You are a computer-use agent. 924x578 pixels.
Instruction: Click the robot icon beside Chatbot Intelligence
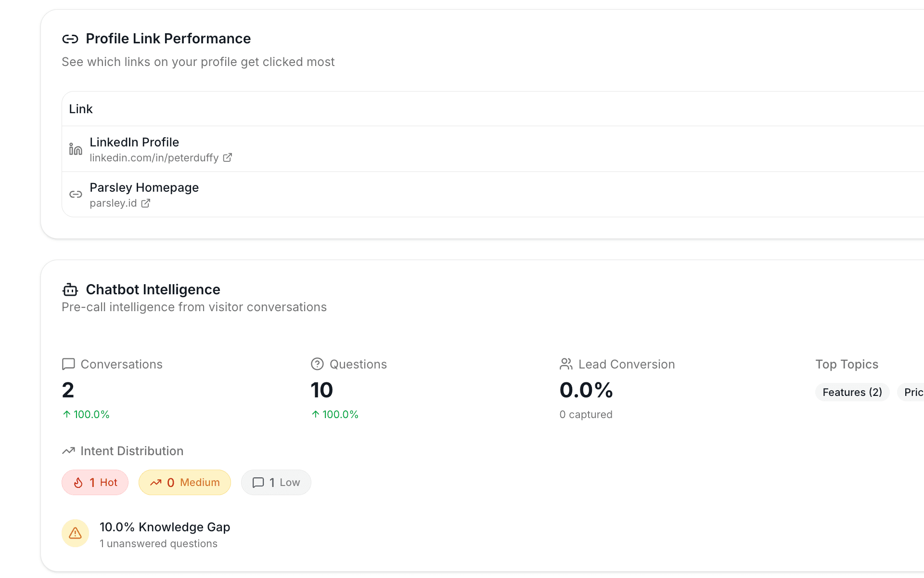pyautogui.click(x=70, y=289)
